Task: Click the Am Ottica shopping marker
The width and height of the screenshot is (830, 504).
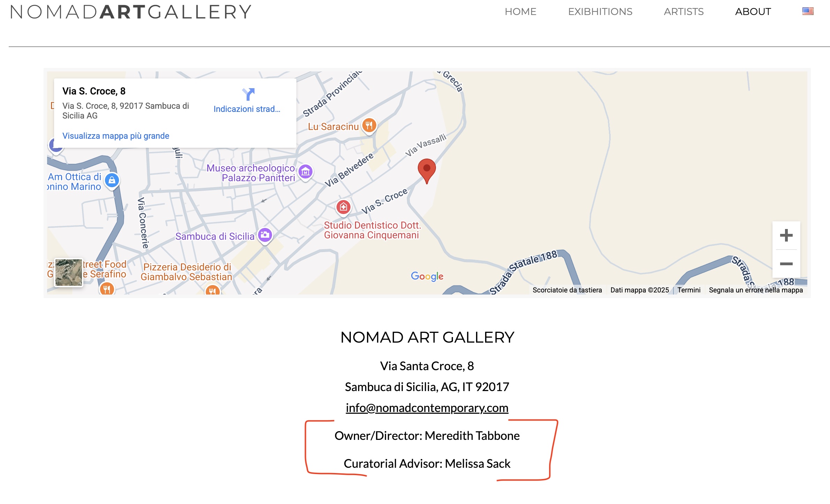Action: click(x=112, y=180)
